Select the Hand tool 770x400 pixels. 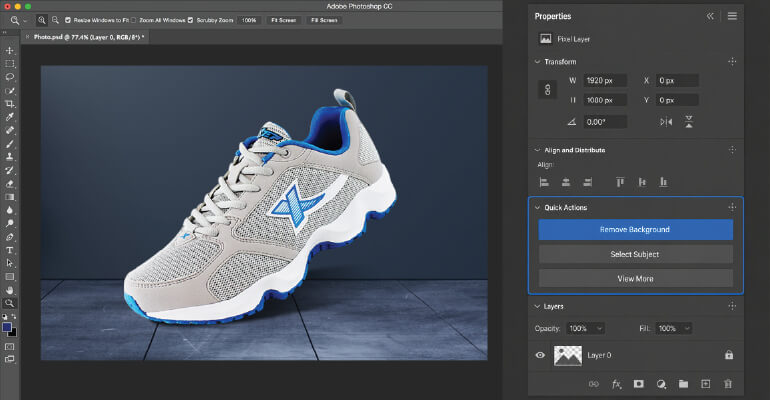pos(9,290)
